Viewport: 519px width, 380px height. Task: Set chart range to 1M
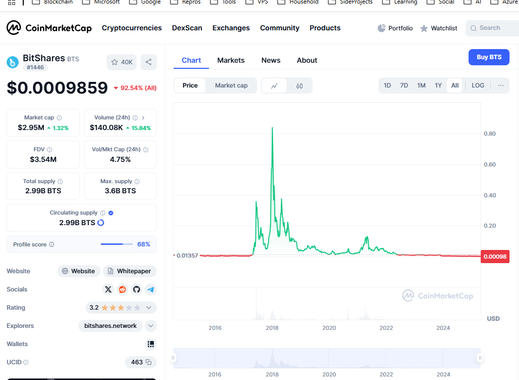click(421, 86)
